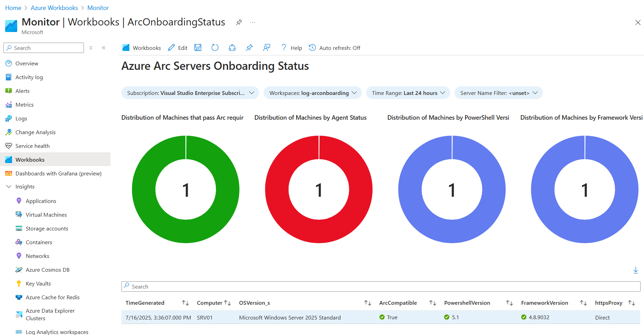Screen dimensions: 644x335
Task: Navigate to Azure Workbooks via breadcrumb
Action: pos(54,8)
